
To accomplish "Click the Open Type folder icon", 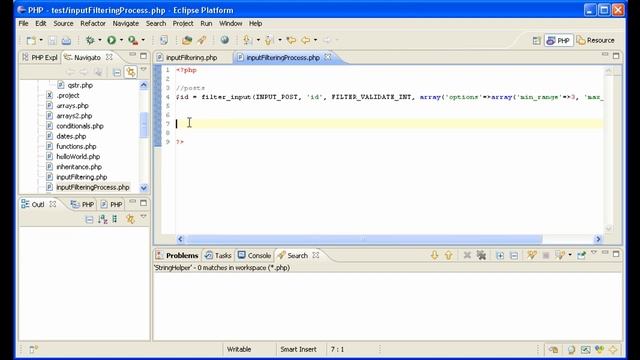I will pyautogui.click(x=187, y=40).
